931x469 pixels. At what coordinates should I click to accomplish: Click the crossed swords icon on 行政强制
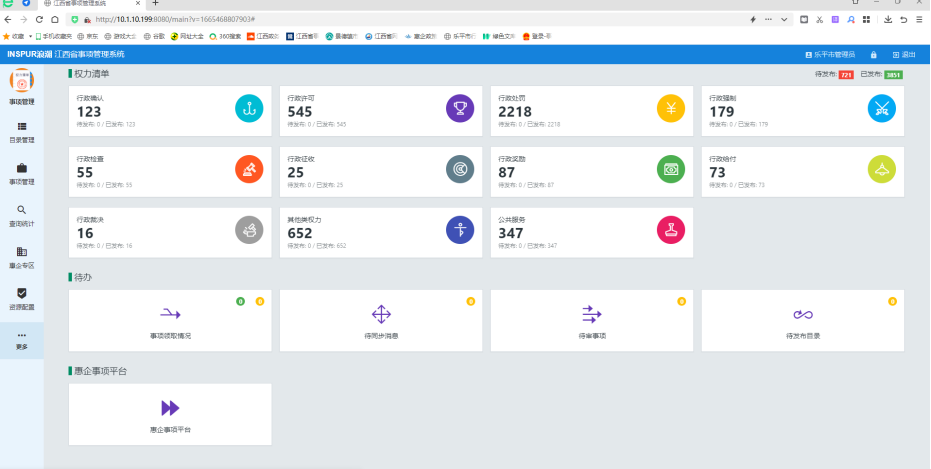click(882, 108)
